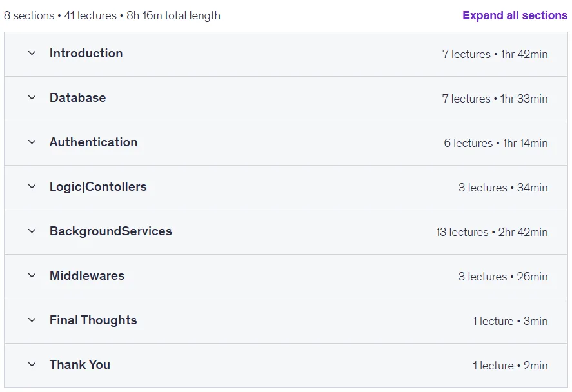Click Expand all sections link
This screenshot has height=392, width=572.
515,15
